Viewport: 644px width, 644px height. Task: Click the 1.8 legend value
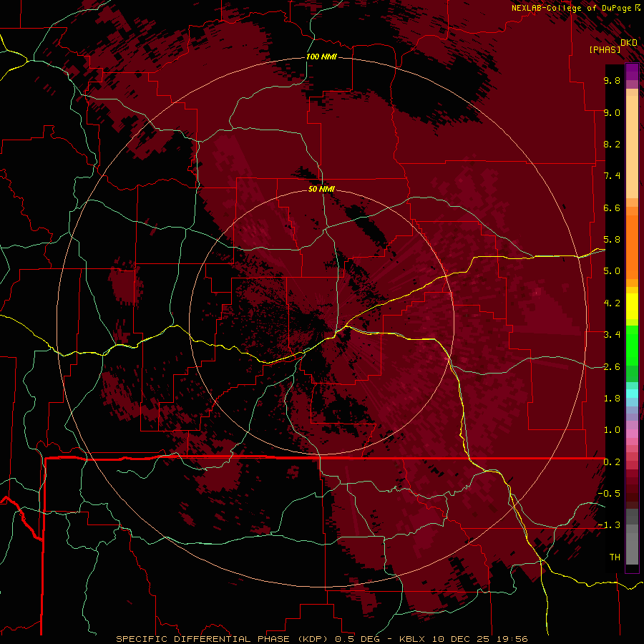coord(612,399)
